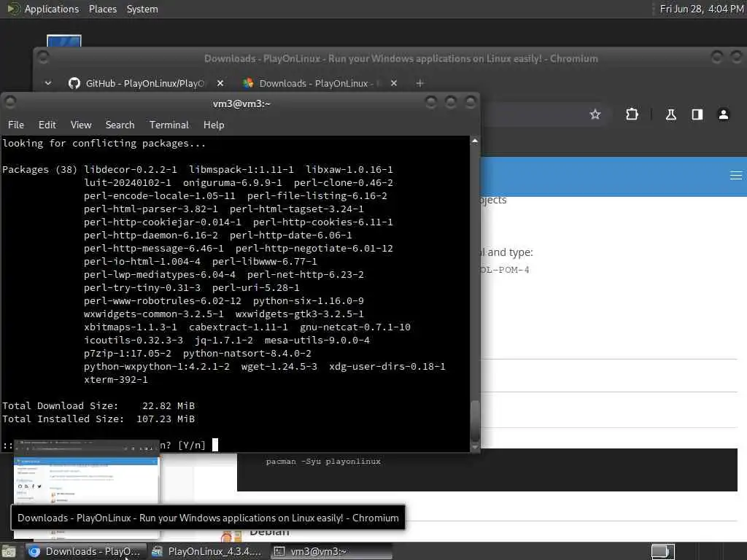This screenshot has height=560, width=747.
Task: Click the terminal scrollbar down arrow
Action: [x=474, y=448]
